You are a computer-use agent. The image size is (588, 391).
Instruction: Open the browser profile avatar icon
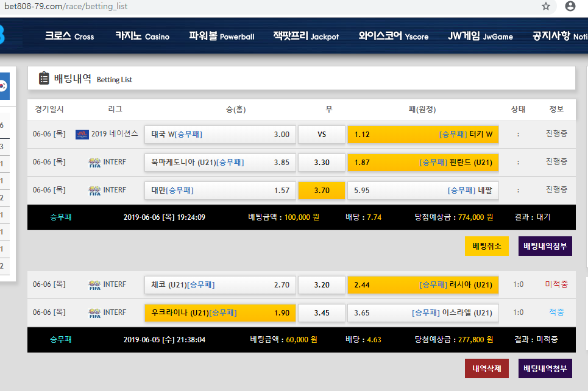(570, 6)
